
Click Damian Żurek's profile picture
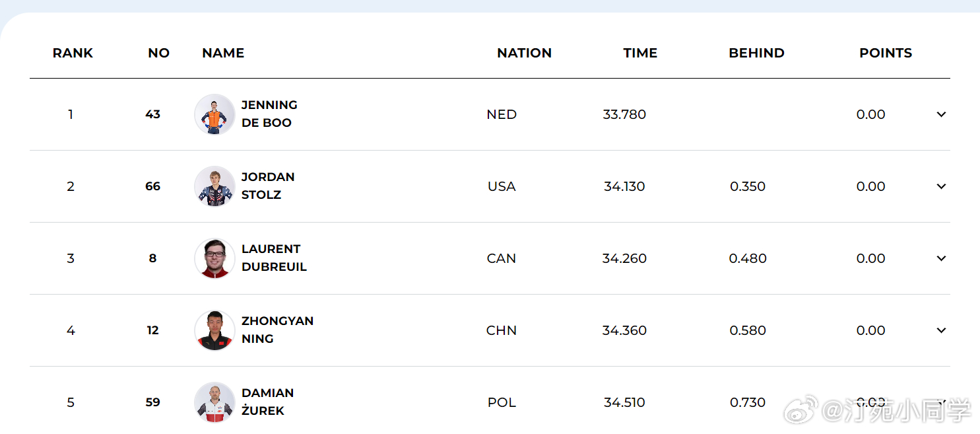coord(214,402)
